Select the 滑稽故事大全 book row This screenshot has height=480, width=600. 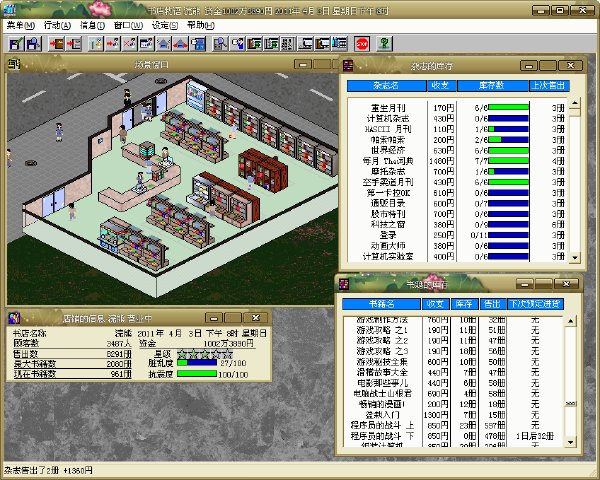453,372
